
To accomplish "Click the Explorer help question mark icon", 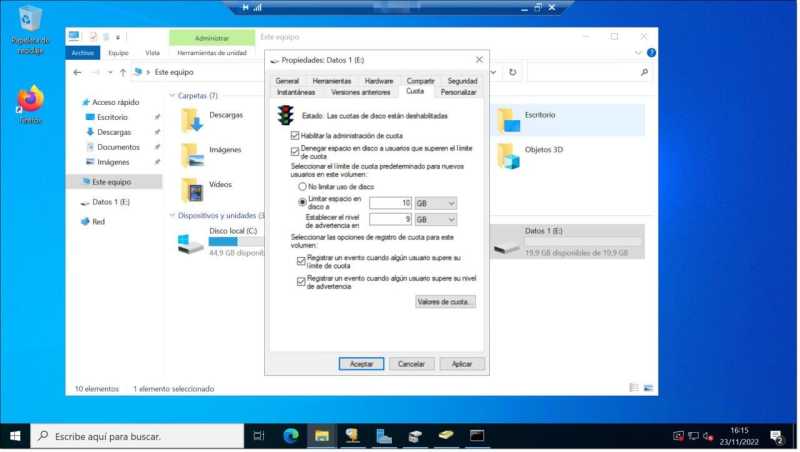I will coord(651,53).
